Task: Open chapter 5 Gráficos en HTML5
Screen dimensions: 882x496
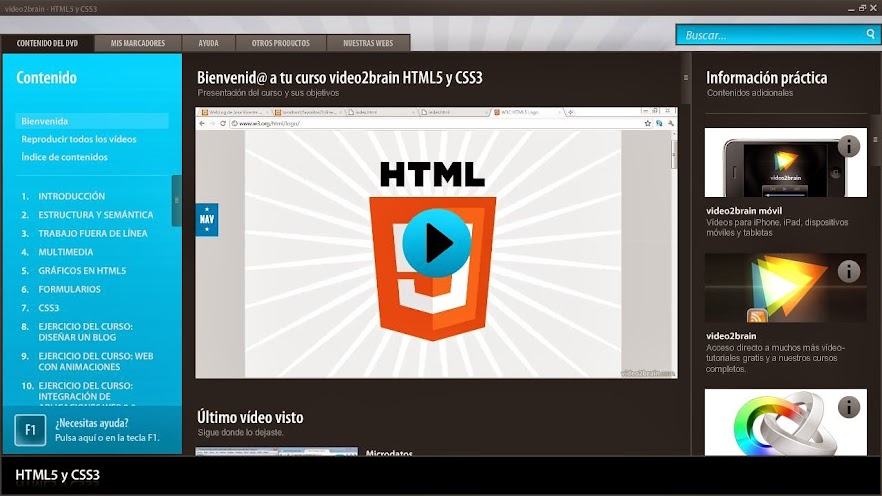Action: (x=74, y=270)
